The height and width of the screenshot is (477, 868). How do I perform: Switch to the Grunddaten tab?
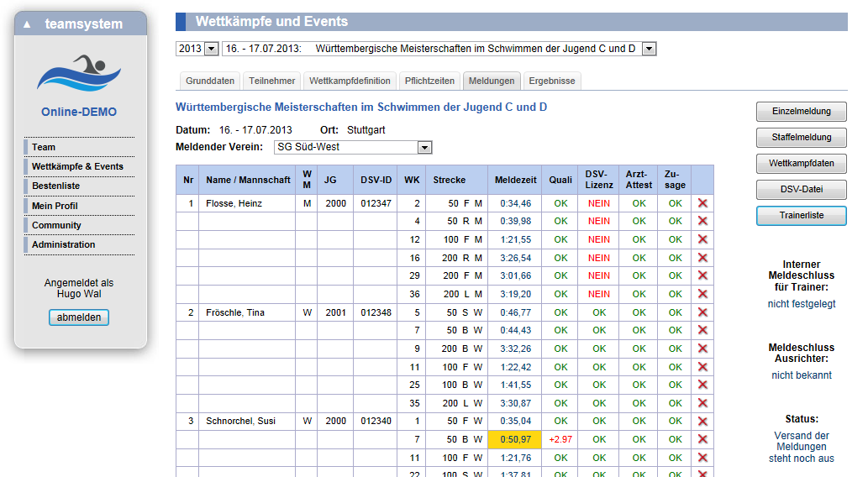tap(210, 81)
